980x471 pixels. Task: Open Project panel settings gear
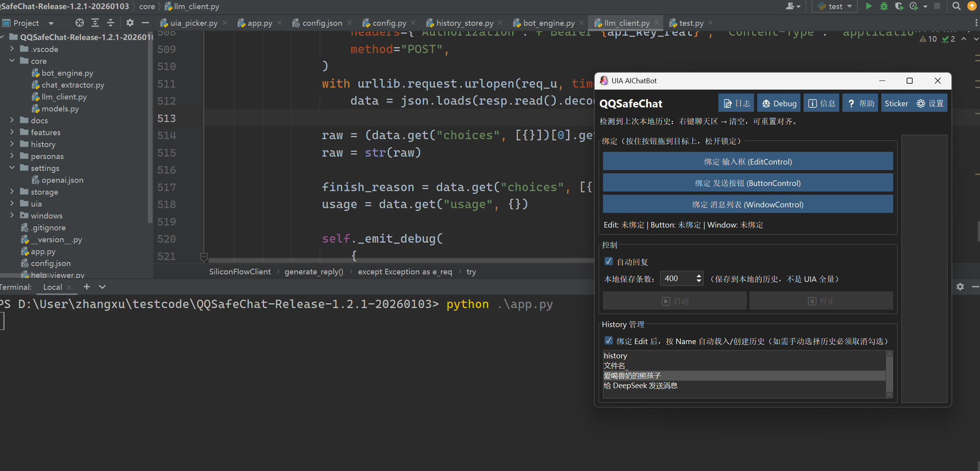[130, 23]
